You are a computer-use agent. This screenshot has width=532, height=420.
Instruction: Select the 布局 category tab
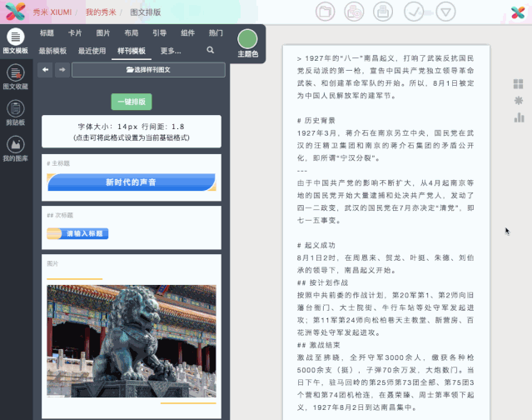(132, 33)
